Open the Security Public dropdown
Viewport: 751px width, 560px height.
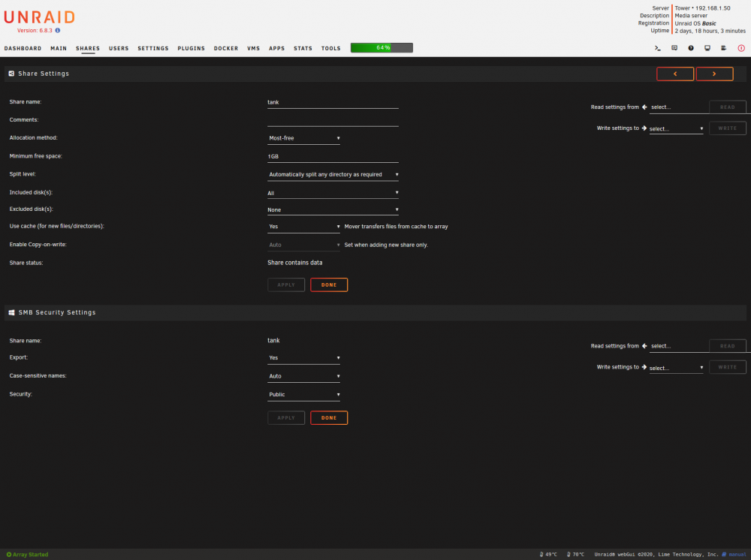pyautogui.click(x=303, y=395)
